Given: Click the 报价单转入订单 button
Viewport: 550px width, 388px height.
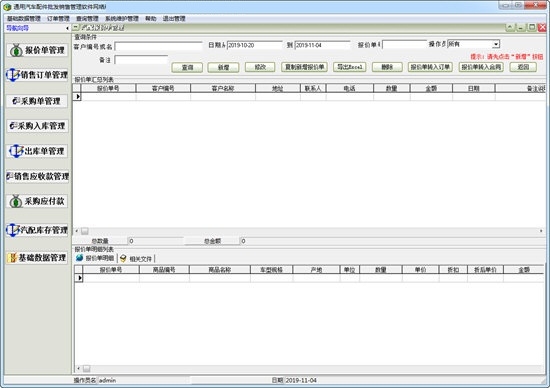Looking at the screenshot, I should pos(430,67).
